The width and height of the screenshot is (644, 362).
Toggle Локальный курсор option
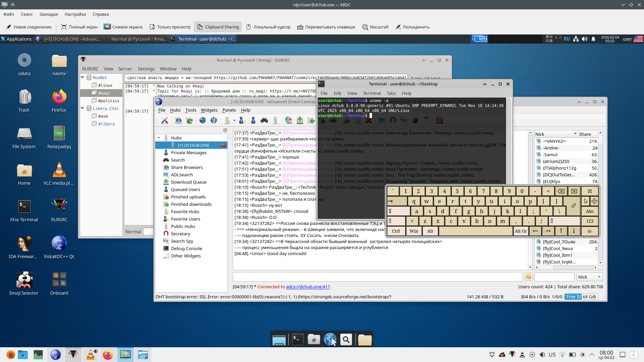click(268, 27)
